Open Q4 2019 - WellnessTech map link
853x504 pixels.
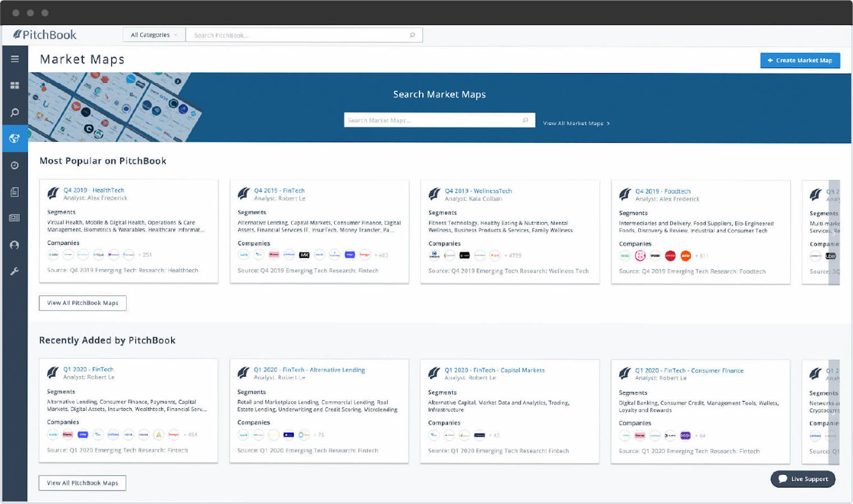click(x=478, y=191)
